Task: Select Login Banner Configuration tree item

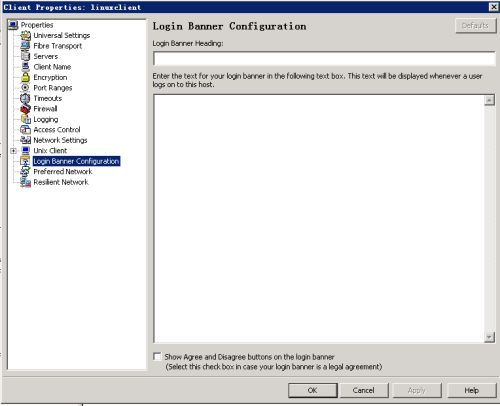Action: click(76, 161)
